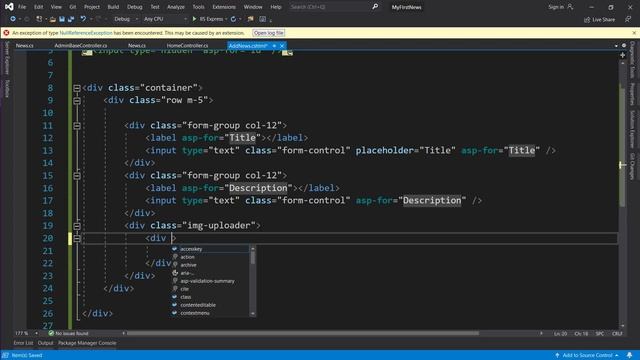Open the Build menu

pos(113,7)
